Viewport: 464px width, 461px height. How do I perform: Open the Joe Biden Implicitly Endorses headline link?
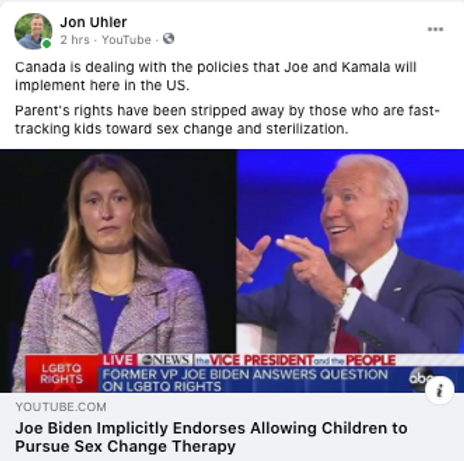[211, 437]
